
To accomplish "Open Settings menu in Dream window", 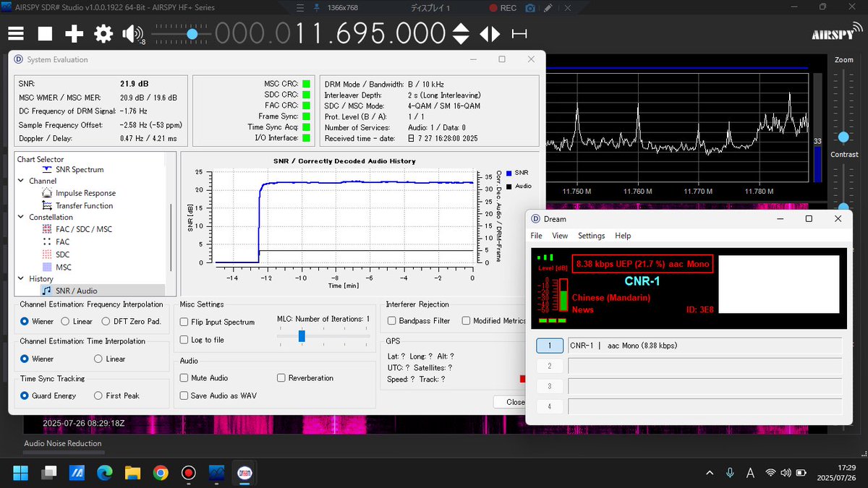I will pos(591,236).
